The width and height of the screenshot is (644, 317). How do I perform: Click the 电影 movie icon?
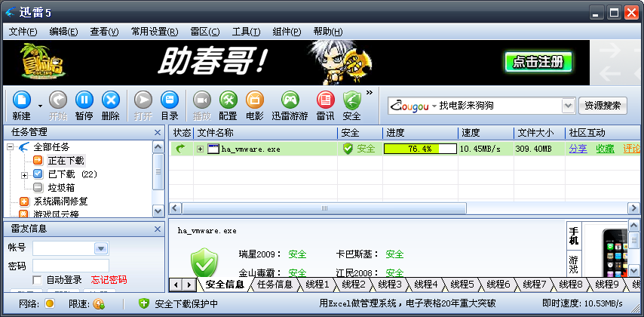[255, 100]
